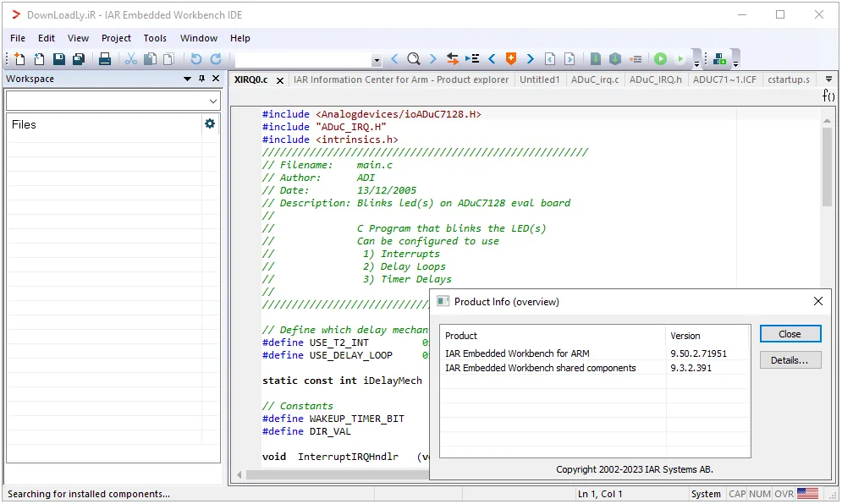Close the XIRQ0.c editor tab
Image resolution: width=842 pixels, height=504 pixels.
(x=280, y=80)
